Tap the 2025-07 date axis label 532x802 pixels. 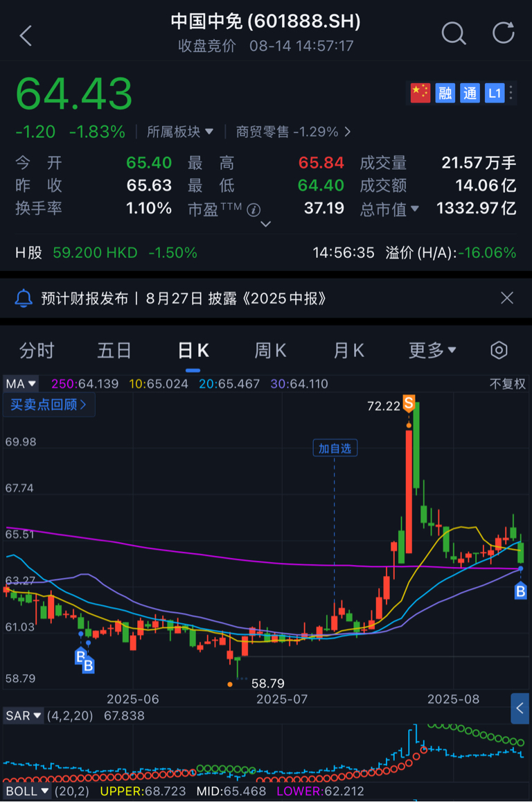click(x=282, y=699)
